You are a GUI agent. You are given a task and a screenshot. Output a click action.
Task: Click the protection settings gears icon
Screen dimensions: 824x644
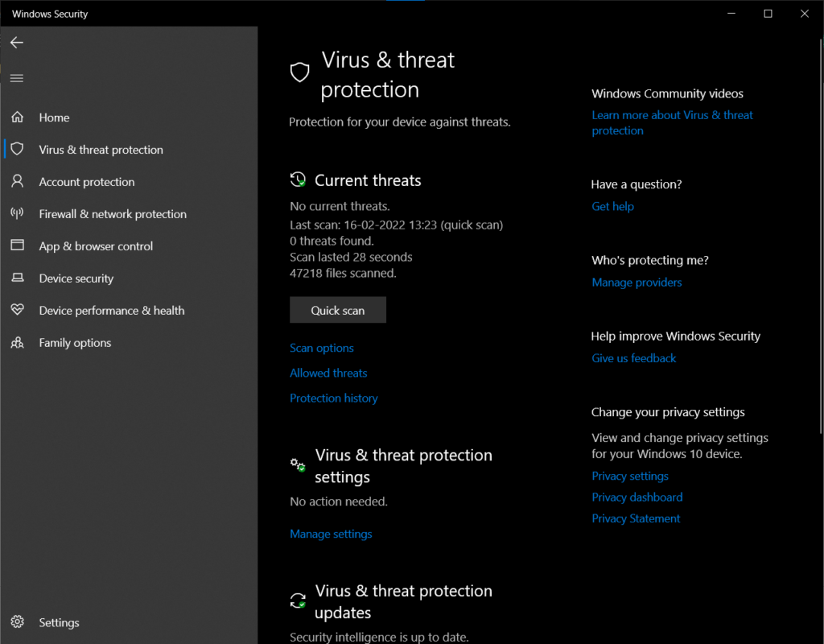pos(298,464)
